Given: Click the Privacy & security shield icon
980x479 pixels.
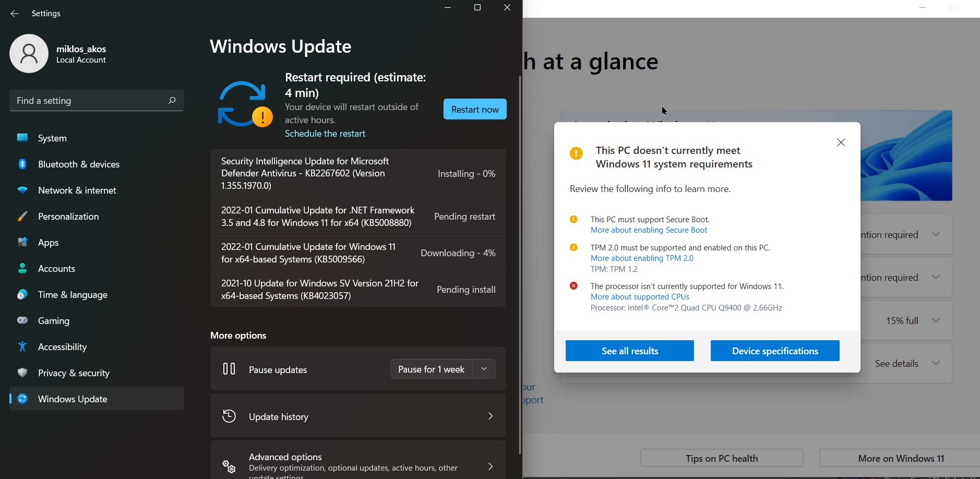Looking at the screenshot, I should tap(22, 373).
